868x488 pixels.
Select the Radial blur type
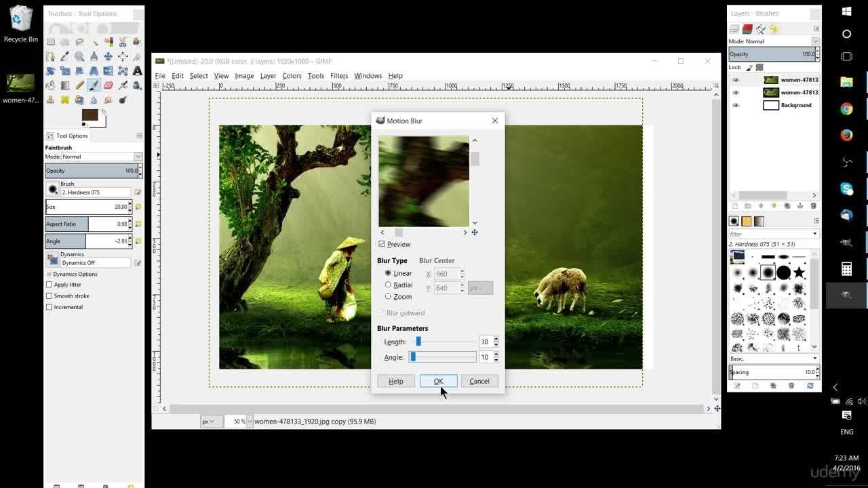(388, 285)
